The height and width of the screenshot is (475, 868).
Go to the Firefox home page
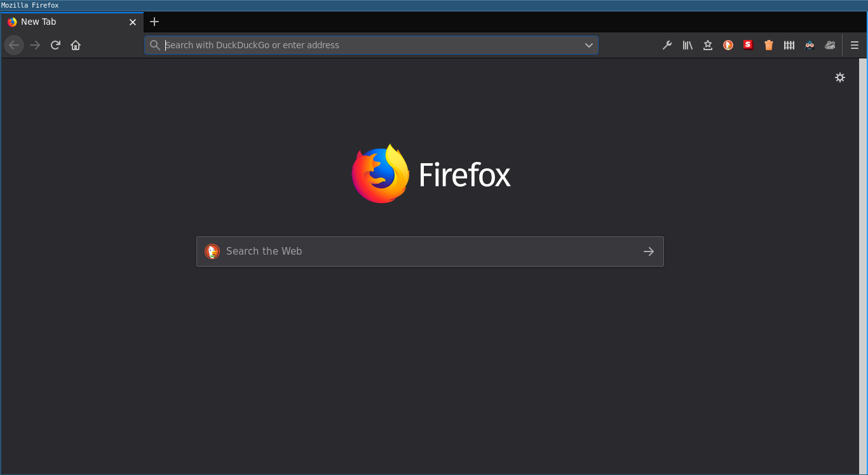tap(76, 45)
